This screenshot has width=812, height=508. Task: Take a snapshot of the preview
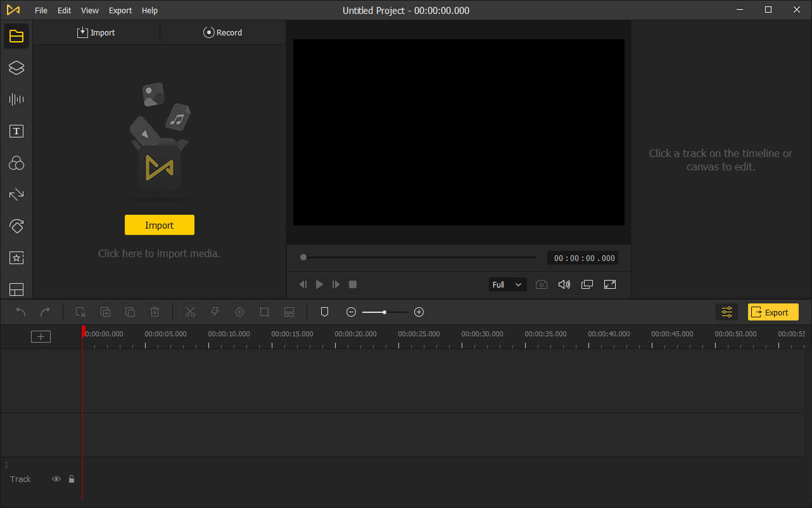[x=541, y=284]
